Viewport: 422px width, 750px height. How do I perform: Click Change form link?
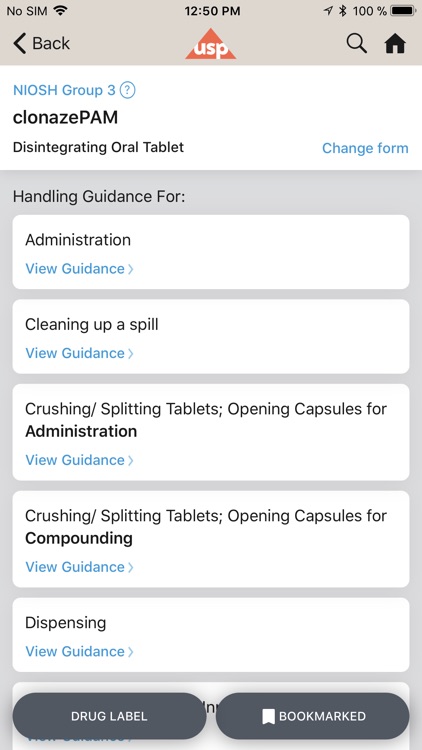point(365,148)
